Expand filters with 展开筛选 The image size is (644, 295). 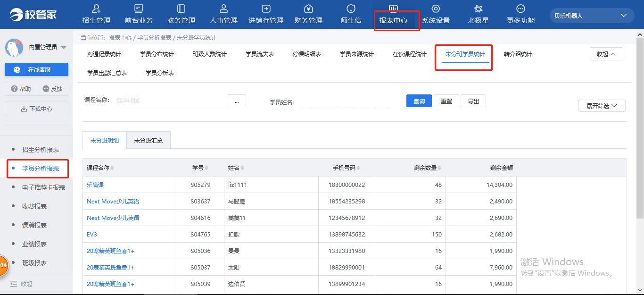(x=602, y=106)
